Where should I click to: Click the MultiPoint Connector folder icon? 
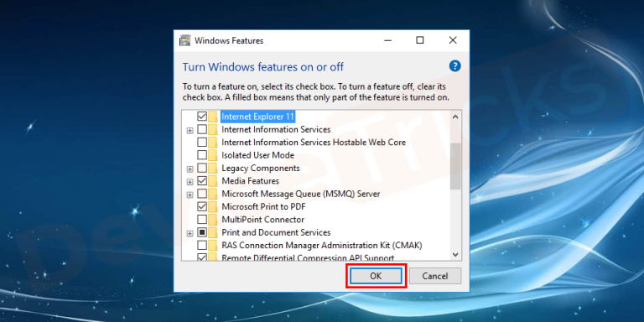[213, 220]
